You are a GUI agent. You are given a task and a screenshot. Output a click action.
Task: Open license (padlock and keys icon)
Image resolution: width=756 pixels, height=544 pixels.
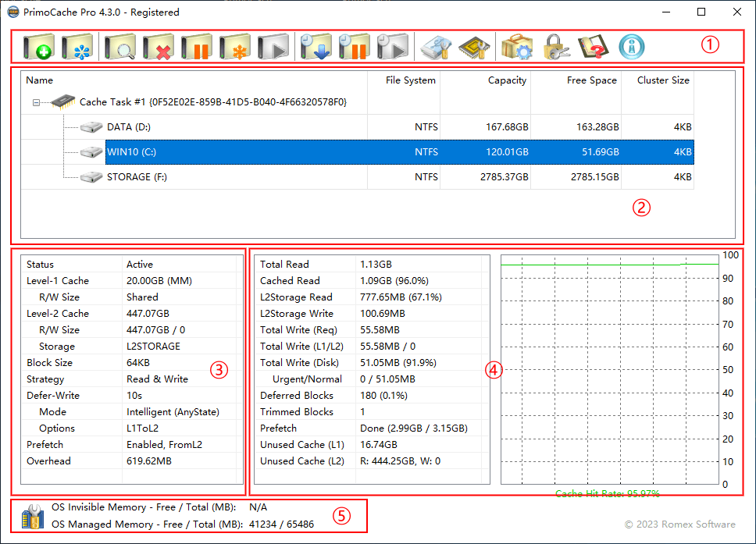tap(555, 47)
